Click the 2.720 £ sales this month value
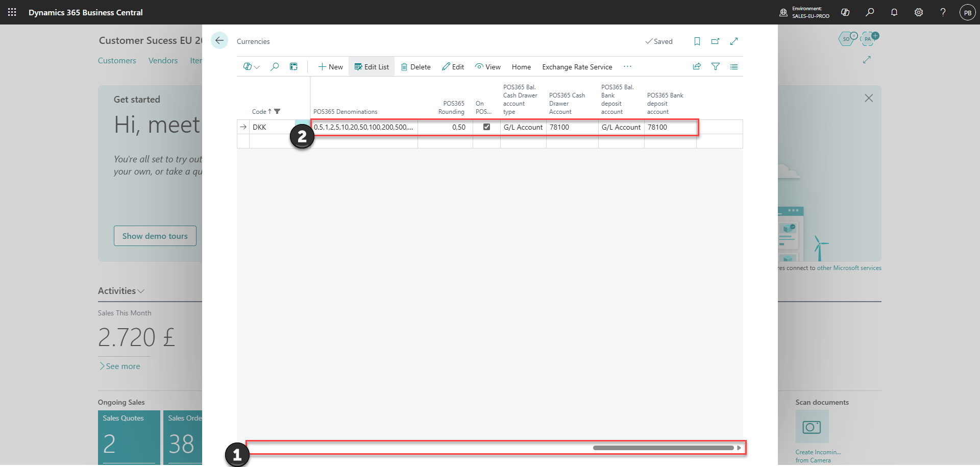Viewport: 980px width, 467px height. click(x=136, y=337)
